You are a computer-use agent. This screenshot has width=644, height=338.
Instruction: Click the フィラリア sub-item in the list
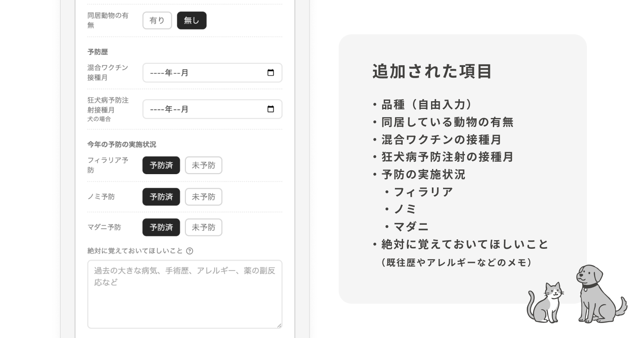419,192
